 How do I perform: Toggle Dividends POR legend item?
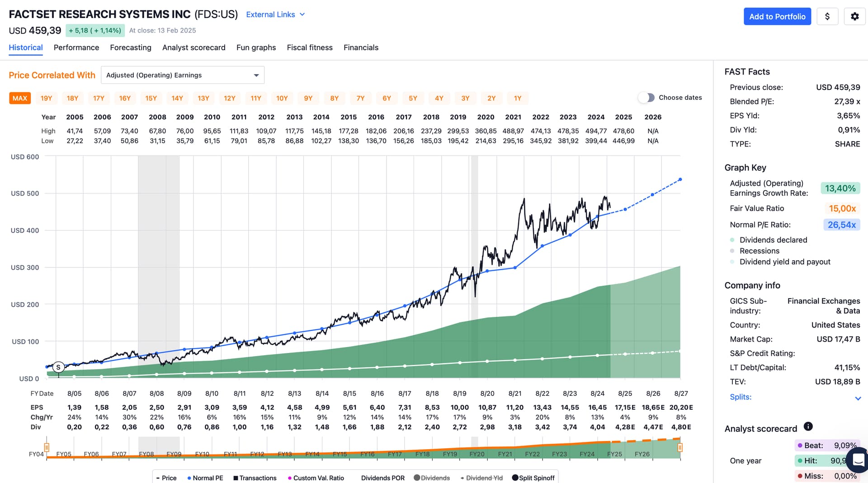click(382, 478)
